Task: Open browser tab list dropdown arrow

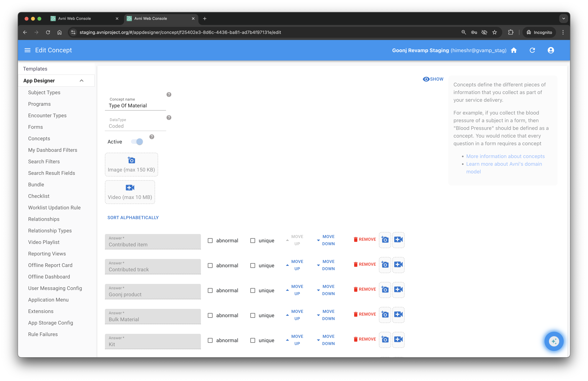Action: point(564,19)
